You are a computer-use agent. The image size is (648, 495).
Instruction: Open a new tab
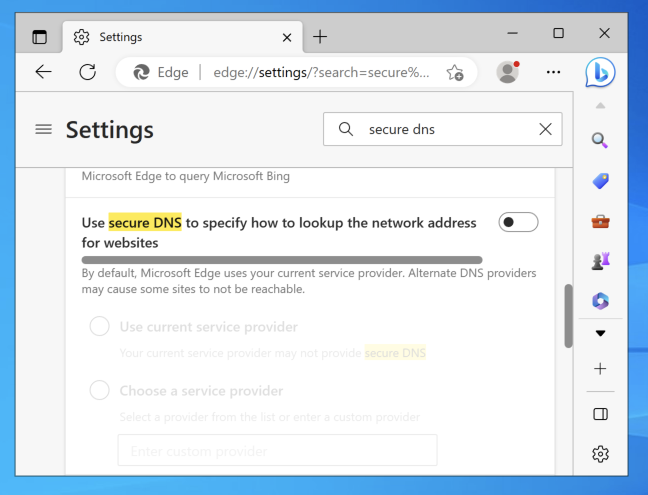(x=320, y=37)
